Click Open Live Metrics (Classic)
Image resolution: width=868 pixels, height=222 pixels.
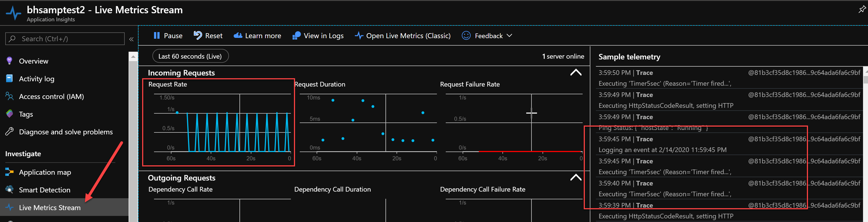[x=403, y=35]
